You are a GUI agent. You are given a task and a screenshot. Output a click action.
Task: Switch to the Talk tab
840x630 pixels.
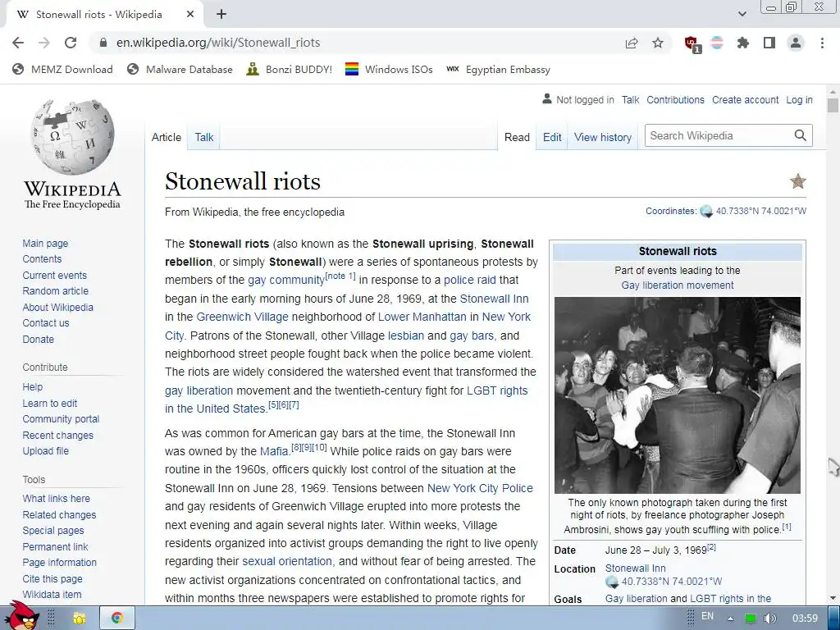click(x=204, y=137)
